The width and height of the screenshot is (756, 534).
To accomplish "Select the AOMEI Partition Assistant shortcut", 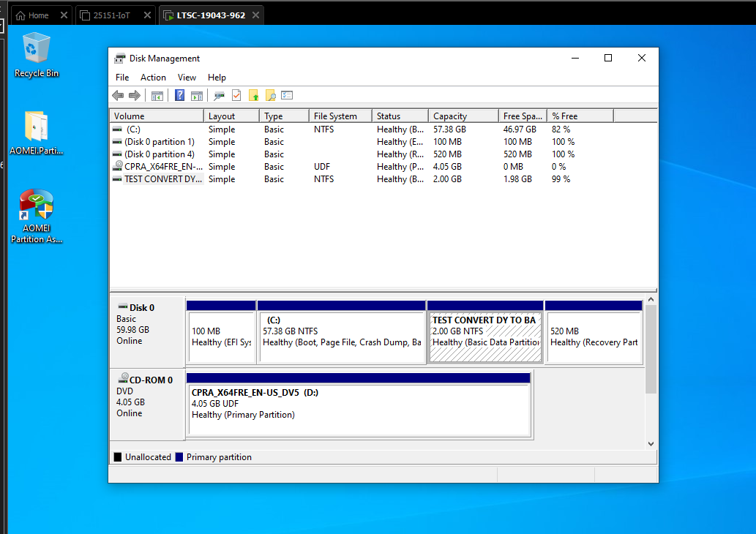I will coord(36,216).
